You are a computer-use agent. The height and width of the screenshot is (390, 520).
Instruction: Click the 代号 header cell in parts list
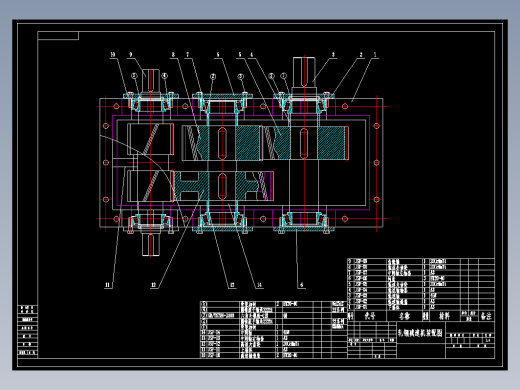click(370, 316)
